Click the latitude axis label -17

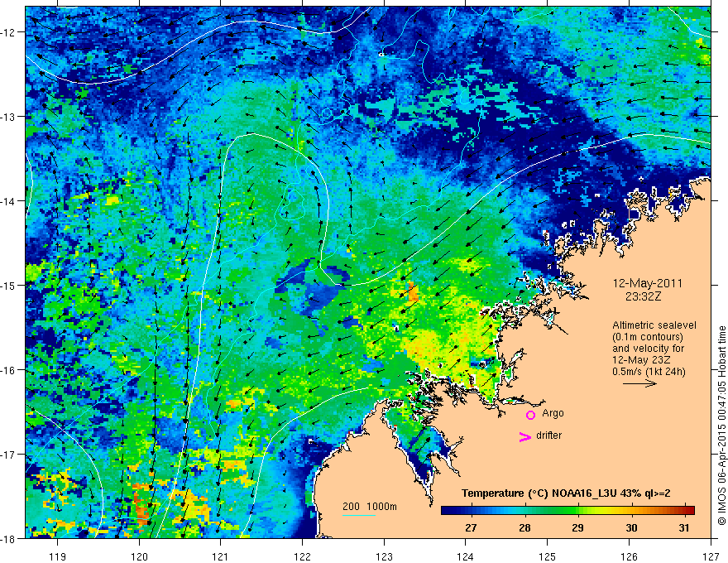(x=8, y=454)
